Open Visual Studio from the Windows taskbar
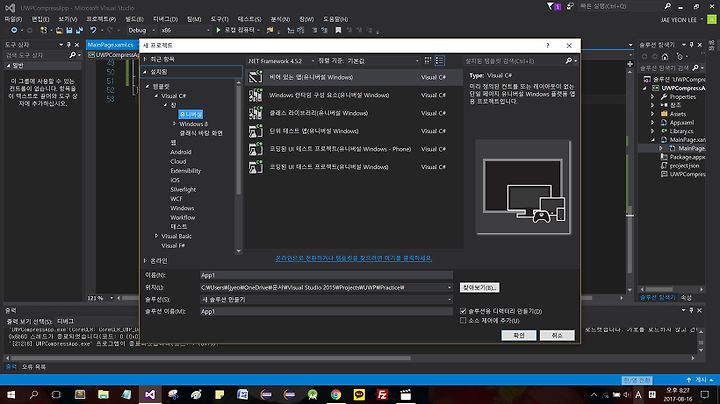Screen dimensions: 720x404 point(150,394)
